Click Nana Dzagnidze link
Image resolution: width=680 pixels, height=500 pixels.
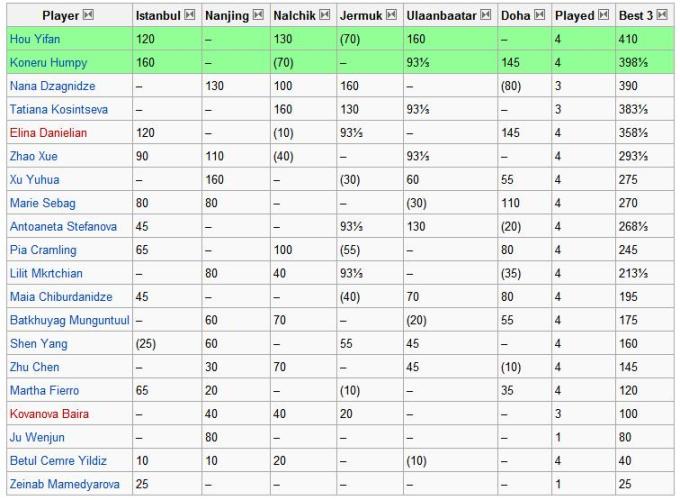pyautogui.click(x=50, y=86)
